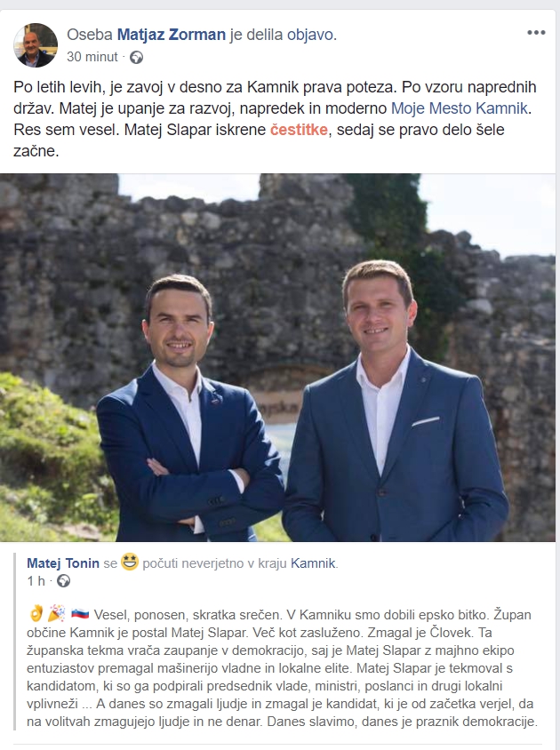560x750 pixels.
Task: Click the OK hand emoji in the post
Action: pyautogui.click(x=36, y=613)
